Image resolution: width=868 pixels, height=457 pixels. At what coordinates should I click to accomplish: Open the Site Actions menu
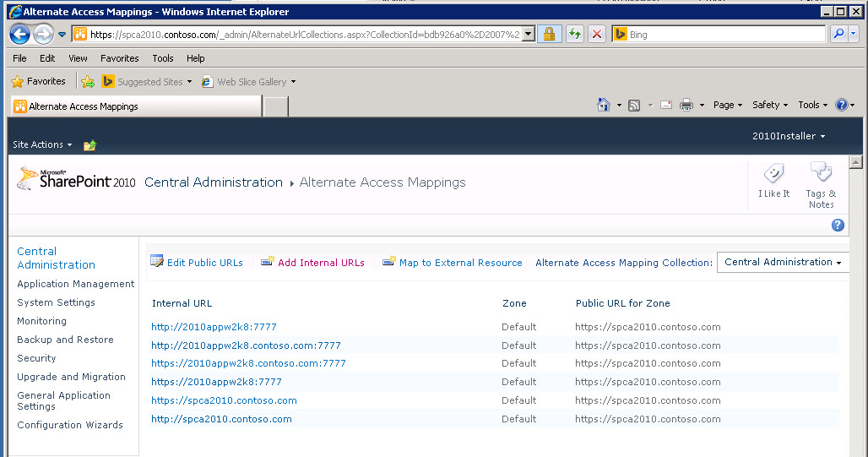tap(42, 144)
